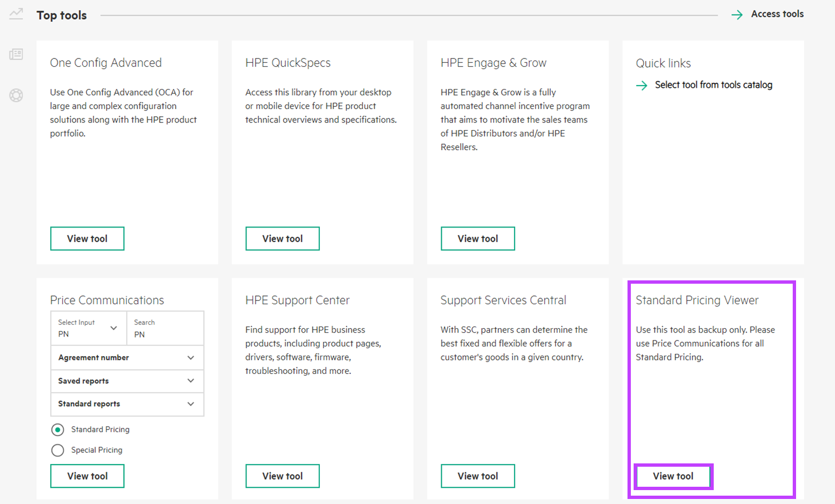View tool for Support Services Central

point(478,476)
